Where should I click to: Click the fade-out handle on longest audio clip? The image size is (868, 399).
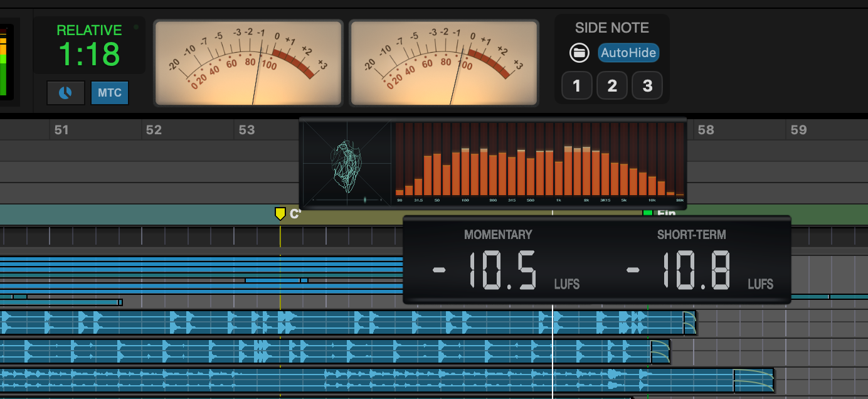[754, 380]
